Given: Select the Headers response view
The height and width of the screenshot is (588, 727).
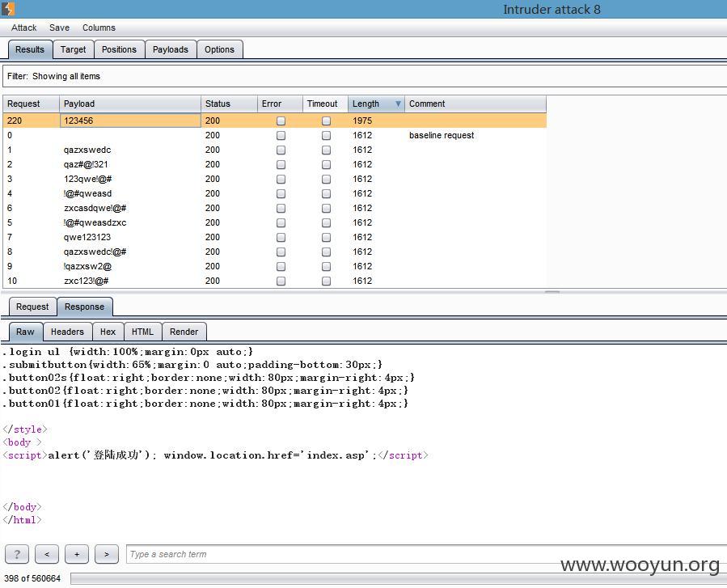Looking at the screenshot, I should point(67,332).
